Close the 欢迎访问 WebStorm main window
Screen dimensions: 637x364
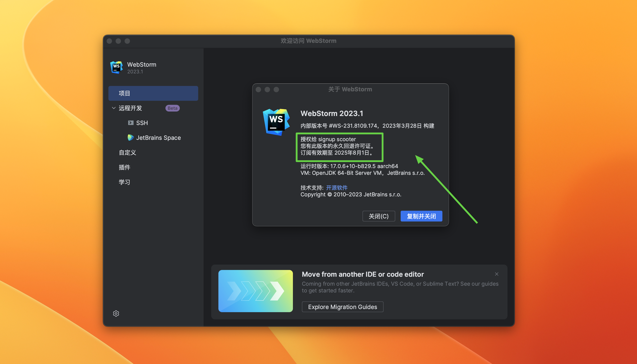tap(109, 41)
